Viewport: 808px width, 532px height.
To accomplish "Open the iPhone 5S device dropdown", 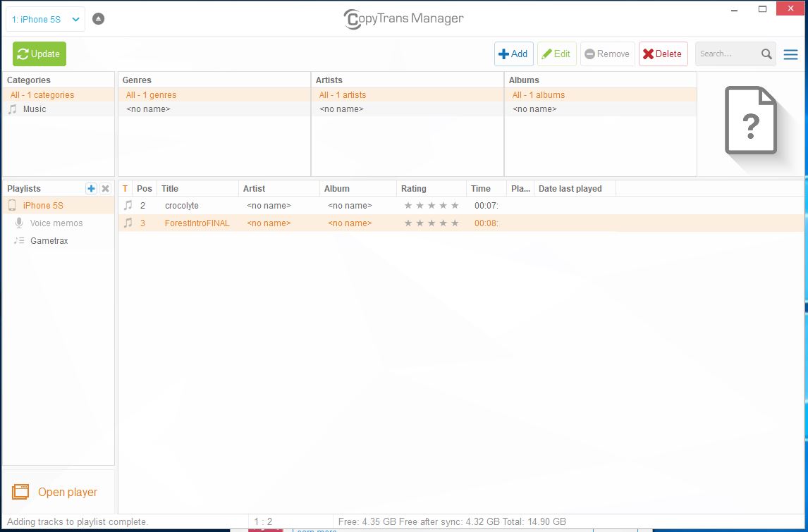I will [45, 20].
